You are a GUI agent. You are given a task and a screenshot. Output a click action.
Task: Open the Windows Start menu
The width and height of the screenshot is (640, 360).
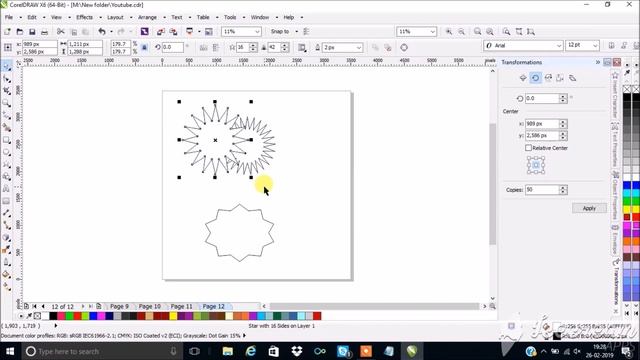pos(10,351)
